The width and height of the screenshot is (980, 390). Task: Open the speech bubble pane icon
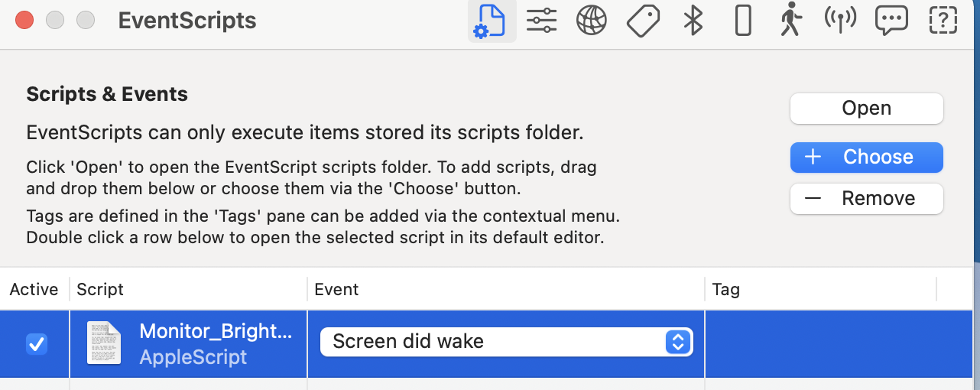pyautogui.click(x=891, y=21)
